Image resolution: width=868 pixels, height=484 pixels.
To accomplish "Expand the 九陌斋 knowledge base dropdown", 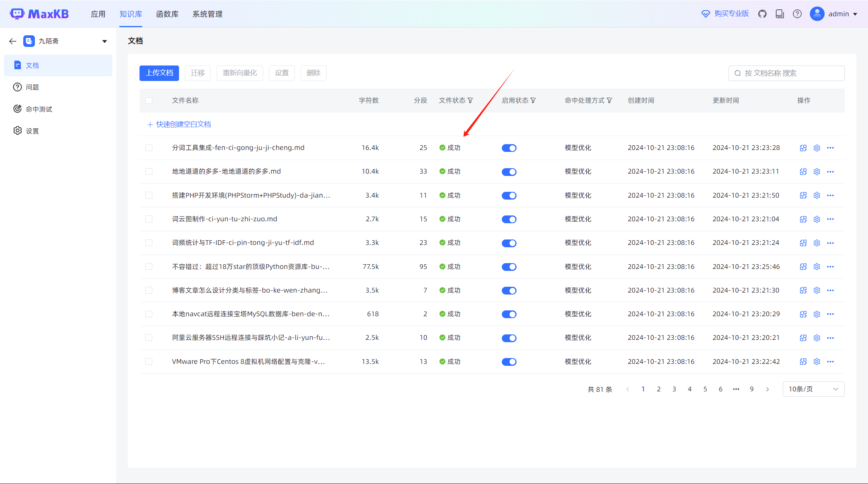I will click(104, 41).
